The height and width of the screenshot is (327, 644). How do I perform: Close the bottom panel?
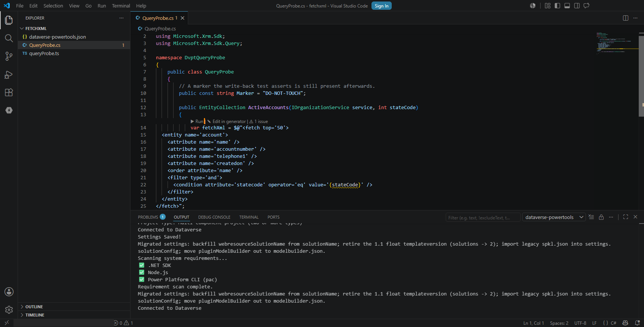pyautogui.click(x=635, y=217)
